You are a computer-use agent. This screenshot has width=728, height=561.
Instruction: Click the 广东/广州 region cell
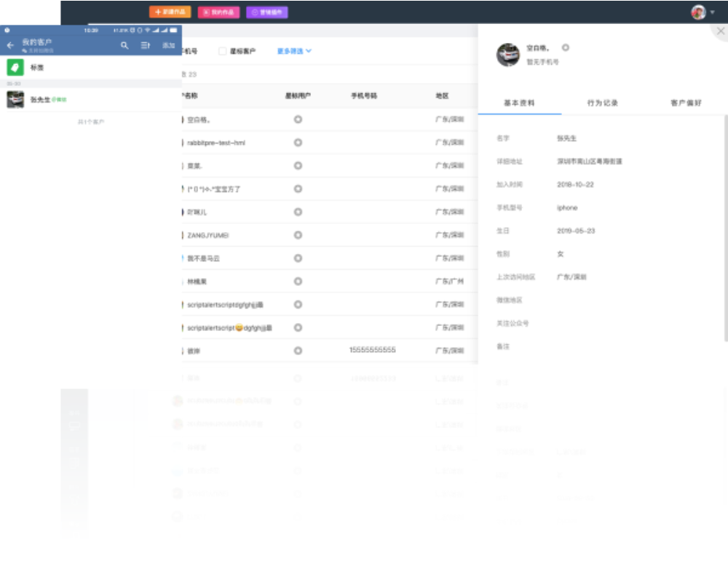coord(449,281)
